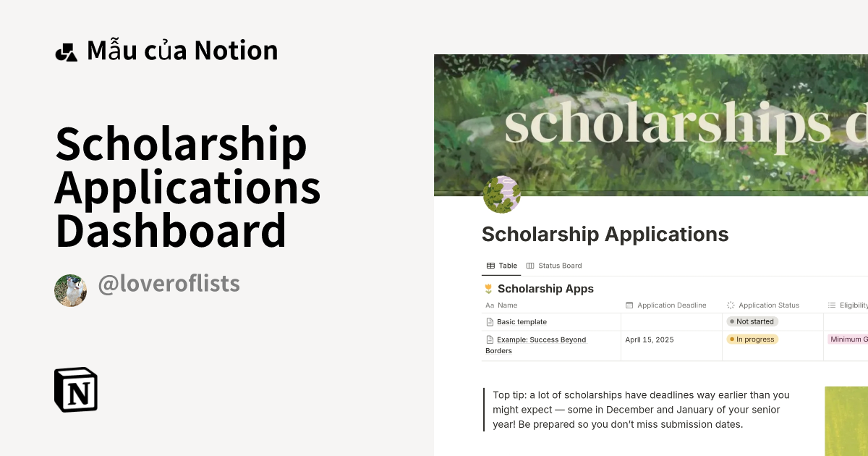Screen dimensions: 868x456
Task: Open the "Example: Success Beyond Borders" entry
Action: 539,339
